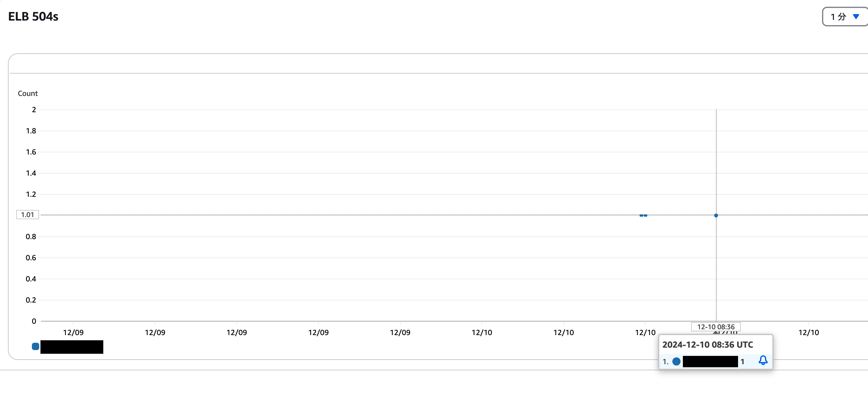Open the period dropdown arrow beside 1 分
The width and height of the screenshot is (868, 393).
coord(856,17)
